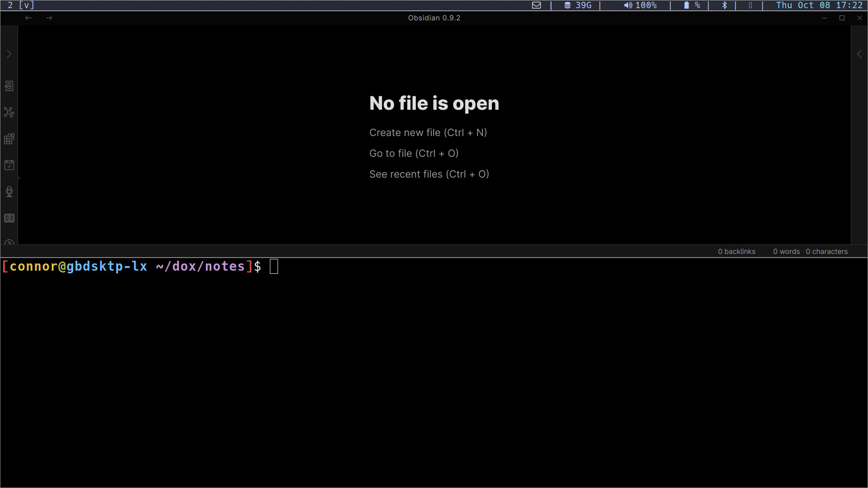Click the mail icon in top bar
868x488 pixels.
(536, 5)
